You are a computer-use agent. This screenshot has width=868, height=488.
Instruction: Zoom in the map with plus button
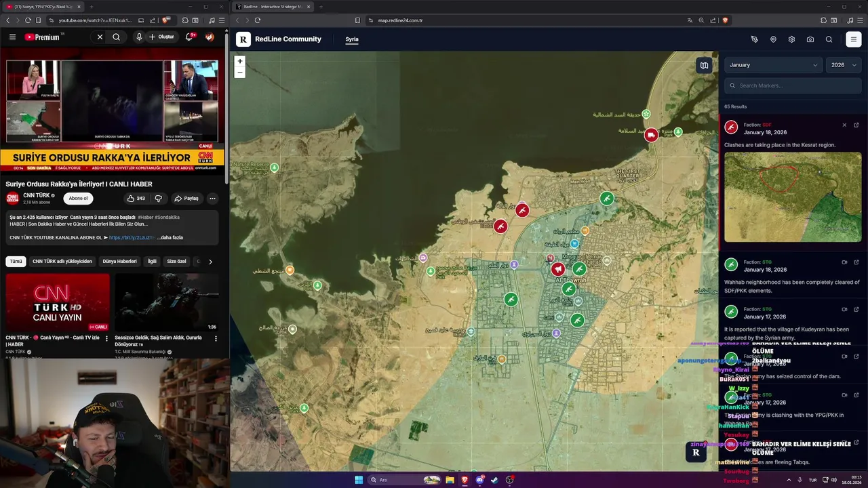239,61
